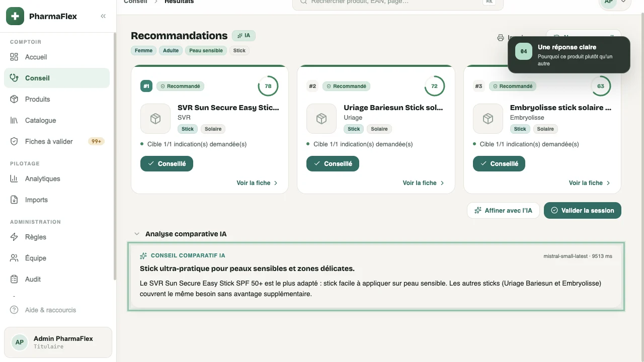Click the brand name 'Uriage' under its title
Viewport: 644px width, 362px height.
353,118
